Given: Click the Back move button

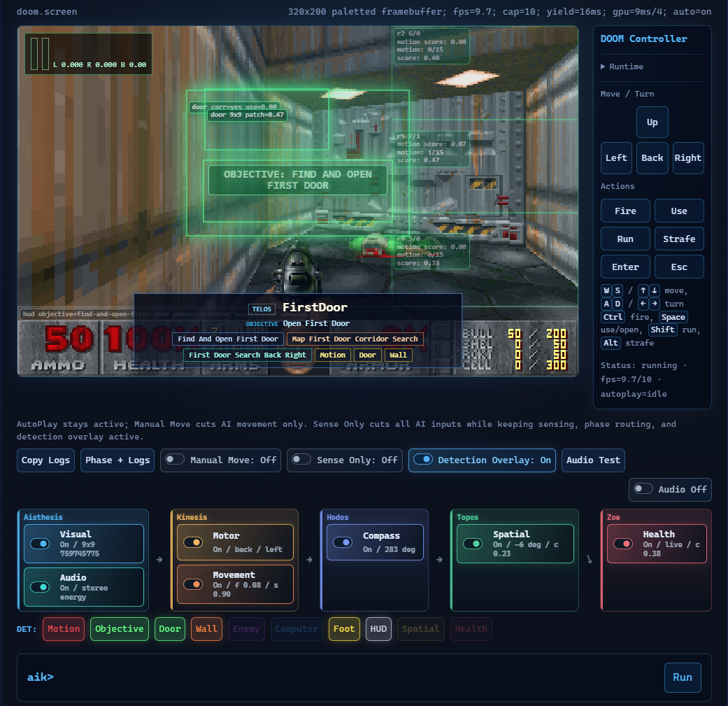Looking at the screenshot, I should (x=652, y=158).
